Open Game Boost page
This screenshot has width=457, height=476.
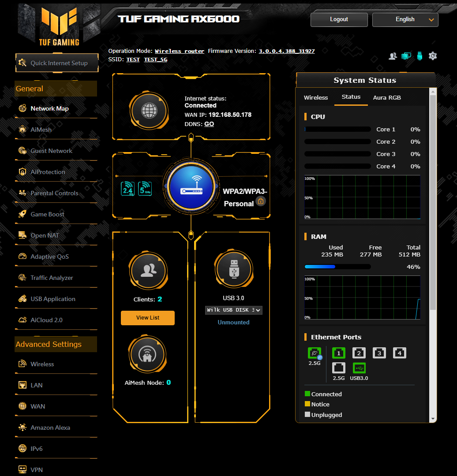pyautogui.click(x=56, y=214)
